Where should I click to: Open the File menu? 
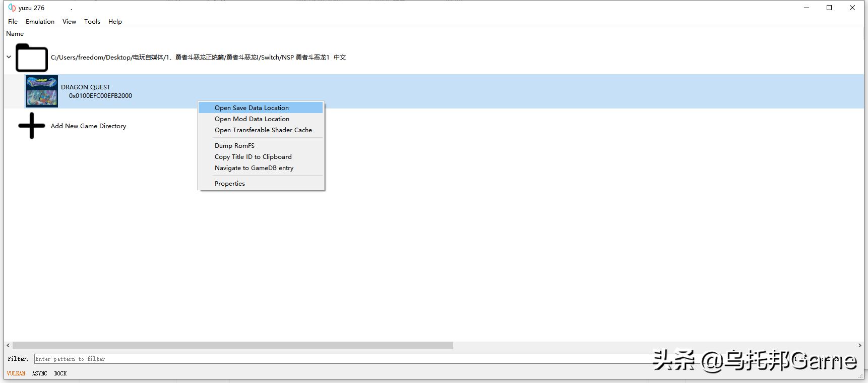[13, 22]
